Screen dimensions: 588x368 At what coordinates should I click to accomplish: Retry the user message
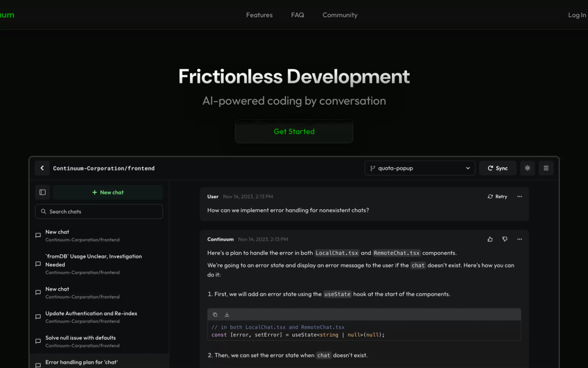coord(497,197)
